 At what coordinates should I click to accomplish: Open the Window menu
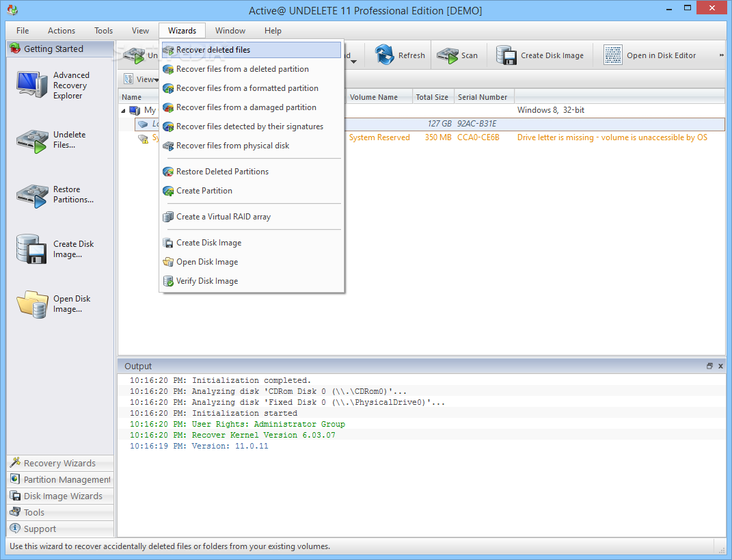[x=230, y=31]
